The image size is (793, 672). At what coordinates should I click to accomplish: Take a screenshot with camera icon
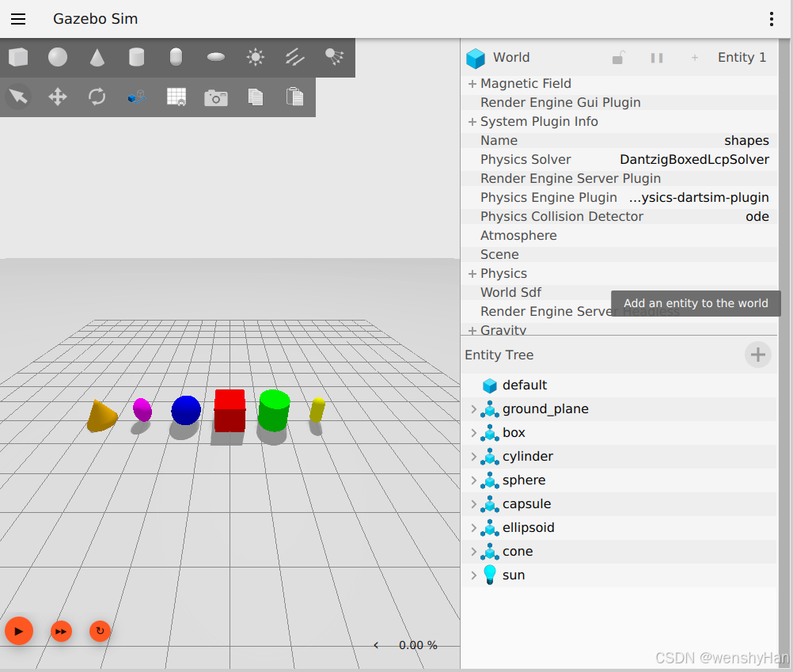point(216,97)
